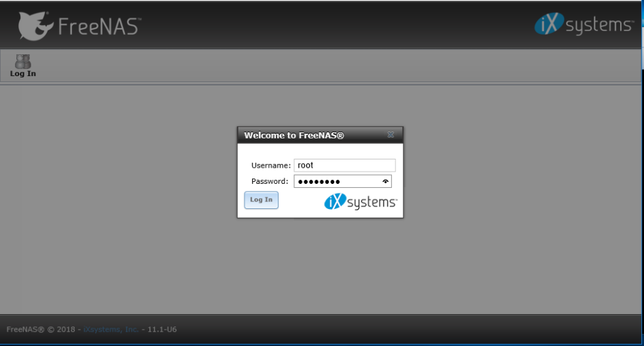The width and height of the screenshot is (644, 346).
Task: Reveal password with the eye icon
Action: coord(385,181)
